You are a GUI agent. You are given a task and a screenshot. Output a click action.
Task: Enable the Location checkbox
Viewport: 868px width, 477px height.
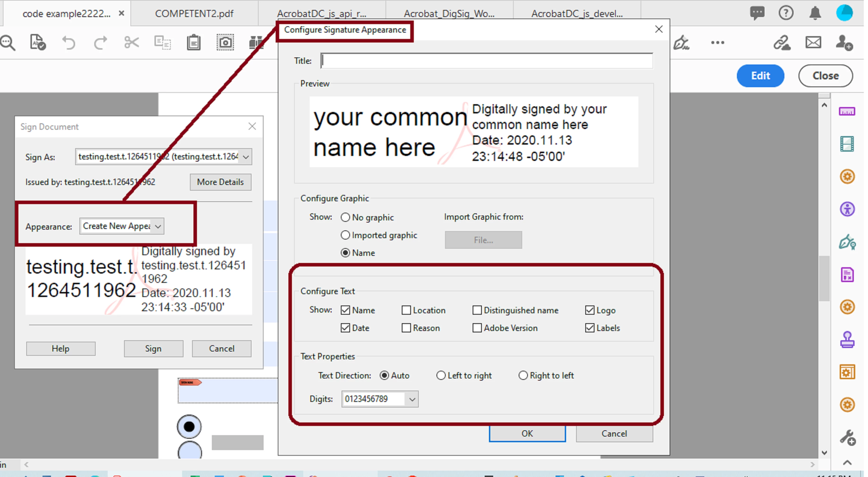[x=406, y=310]
